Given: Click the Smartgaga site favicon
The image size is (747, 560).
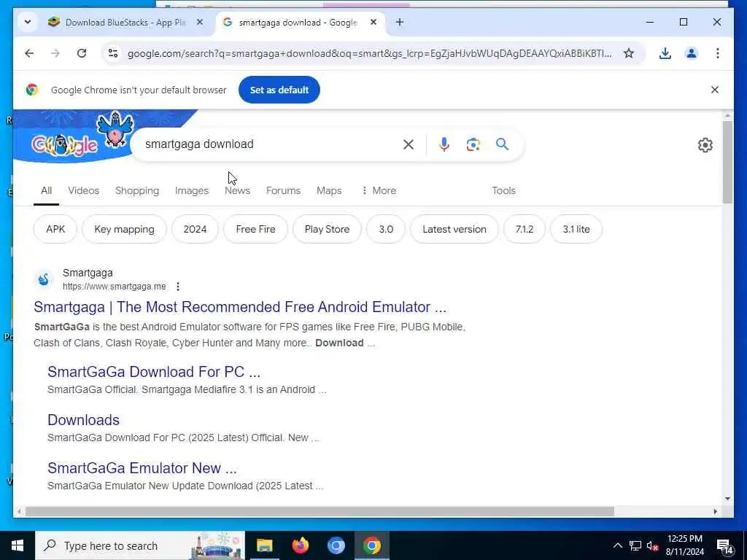Looking at the screenshot, I should tap(43, 279).
